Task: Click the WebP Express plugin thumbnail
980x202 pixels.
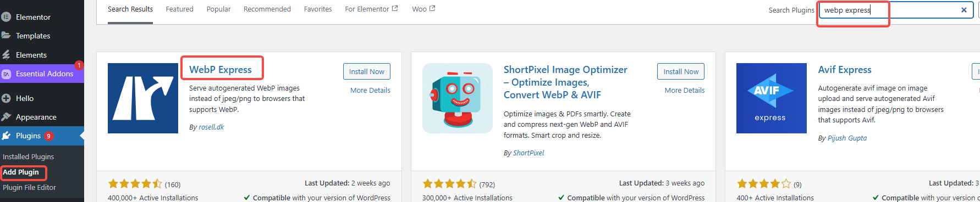Action: 143,98
